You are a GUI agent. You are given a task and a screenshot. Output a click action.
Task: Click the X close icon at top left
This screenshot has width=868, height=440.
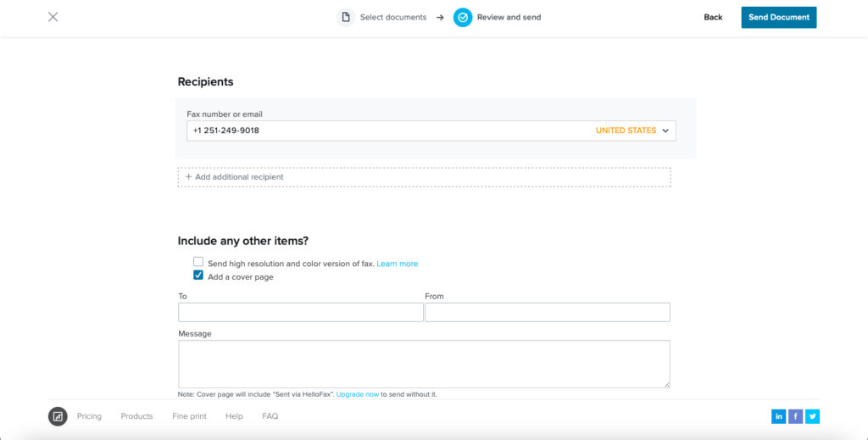(x=53, y=17)
